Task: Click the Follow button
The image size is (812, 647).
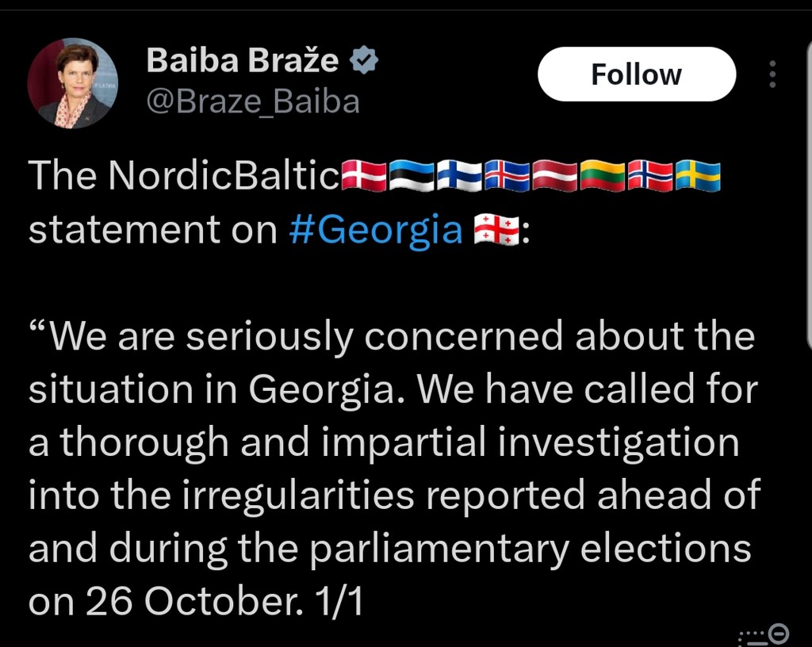Action: 637,75
